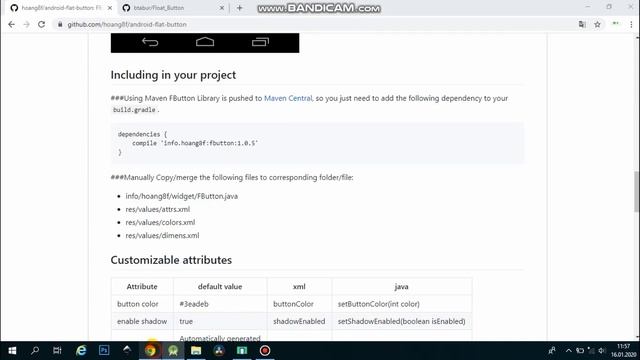Click res/values/dimens.xml list item
Image resolution: width=640 pixels, height=360 pixels.
162,235
